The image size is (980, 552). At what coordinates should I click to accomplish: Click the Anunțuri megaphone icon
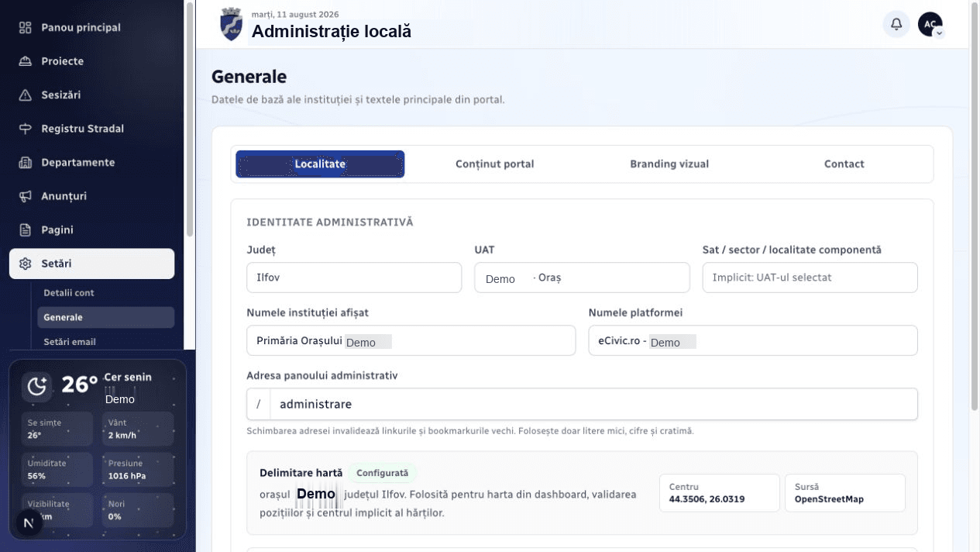[26, 196]
